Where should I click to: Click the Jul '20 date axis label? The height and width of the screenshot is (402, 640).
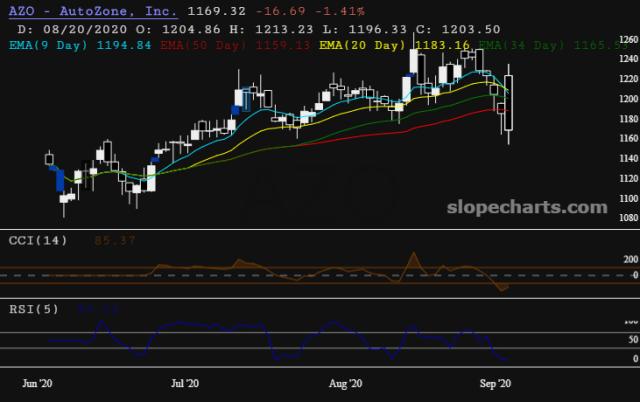[x=186, y=383]
